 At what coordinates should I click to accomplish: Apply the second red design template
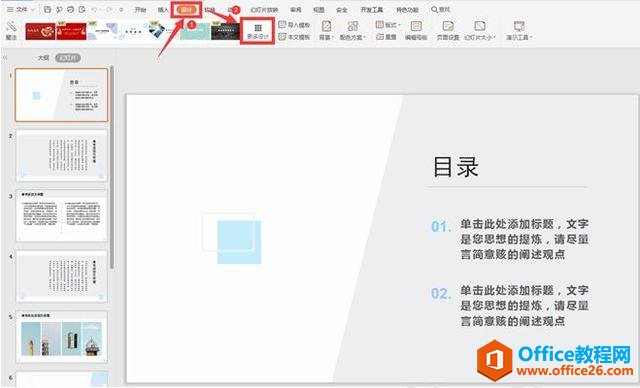click(x=71, y=31)
